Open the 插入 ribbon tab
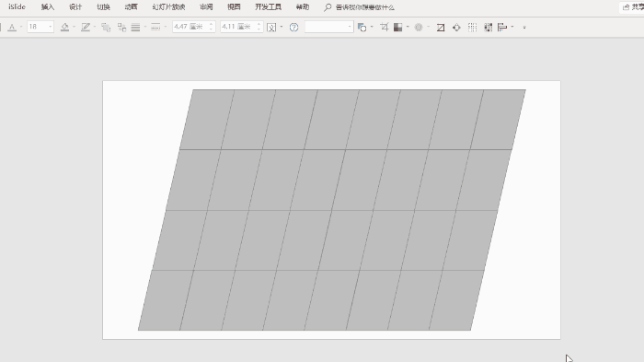 pos(48,7)
